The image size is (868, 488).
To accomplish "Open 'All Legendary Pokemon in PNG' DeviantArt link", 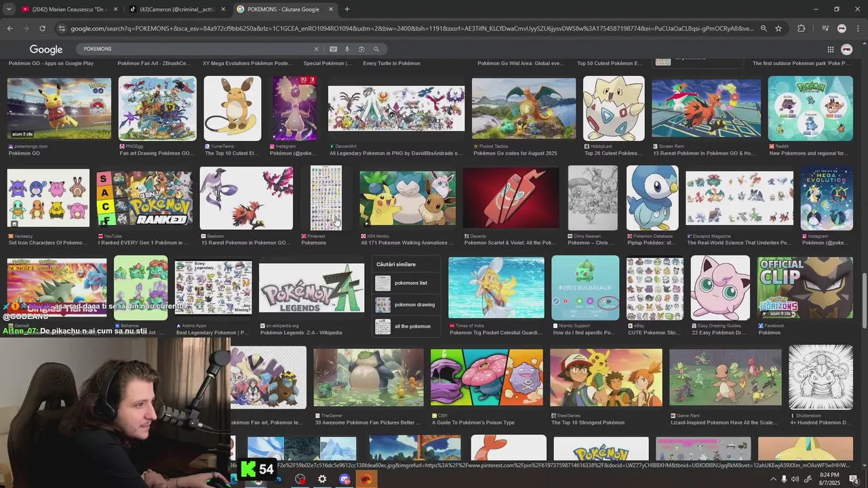I will coord(396,153).
